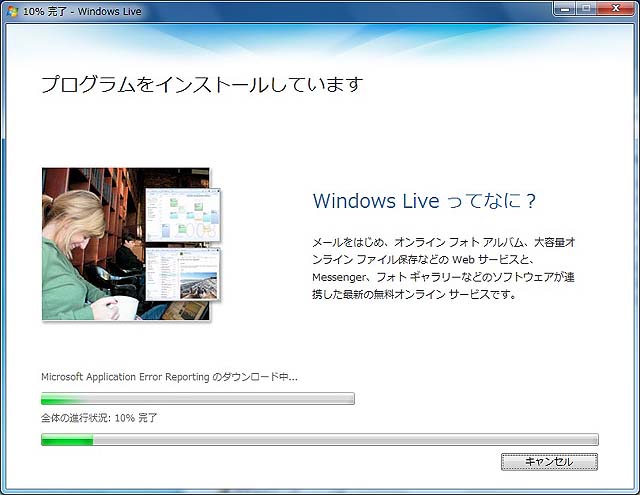640x495 pixels.
Task: Minimize the Windows Live installer window
Action: tap(567, 8)
